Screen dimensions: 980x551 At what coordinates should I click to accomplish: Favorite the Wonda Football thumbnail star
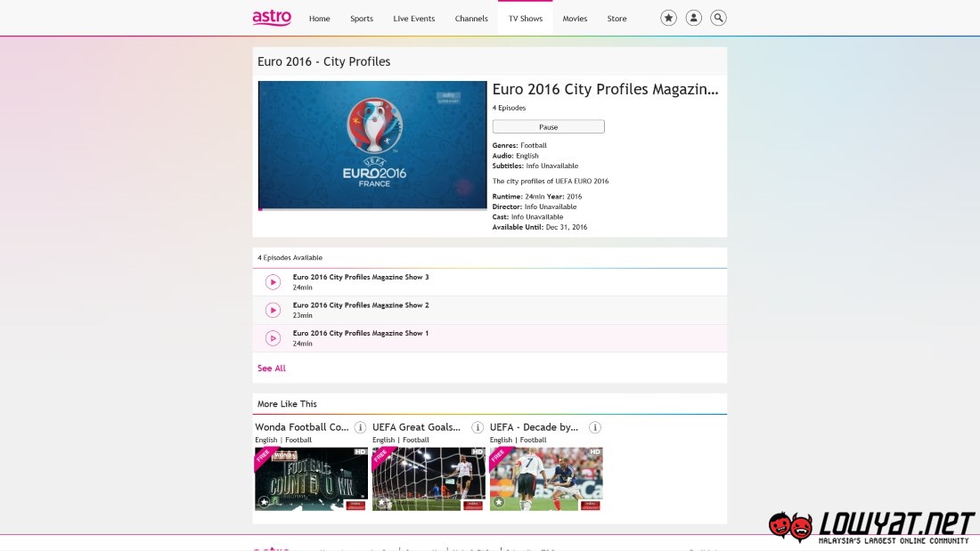coord(265,502)
